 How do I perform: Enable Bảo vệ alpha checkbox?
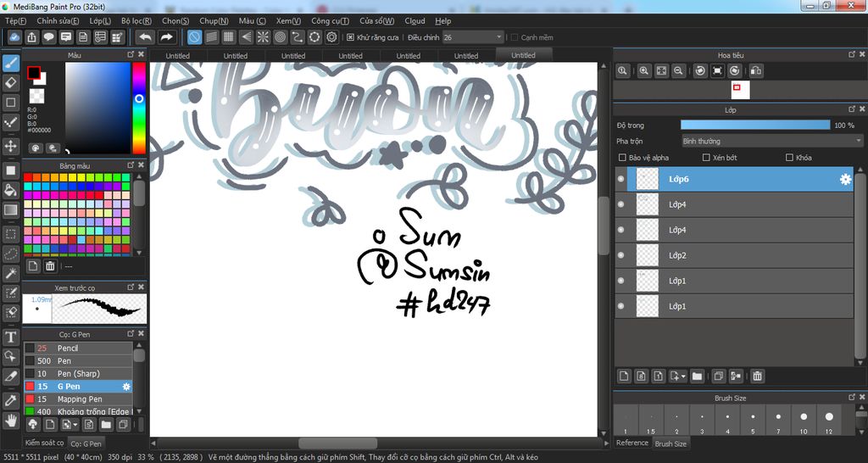(x=622, y=158)
